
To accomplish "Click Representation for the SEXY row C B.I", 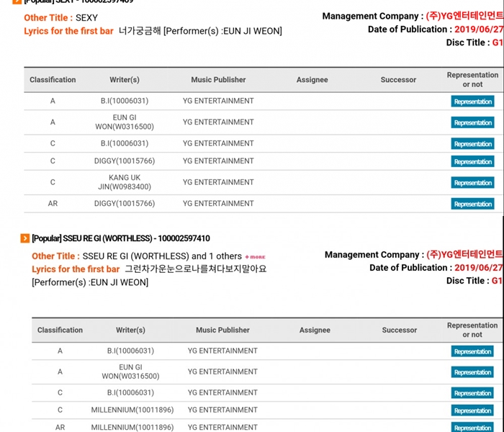I will (472, 144).
